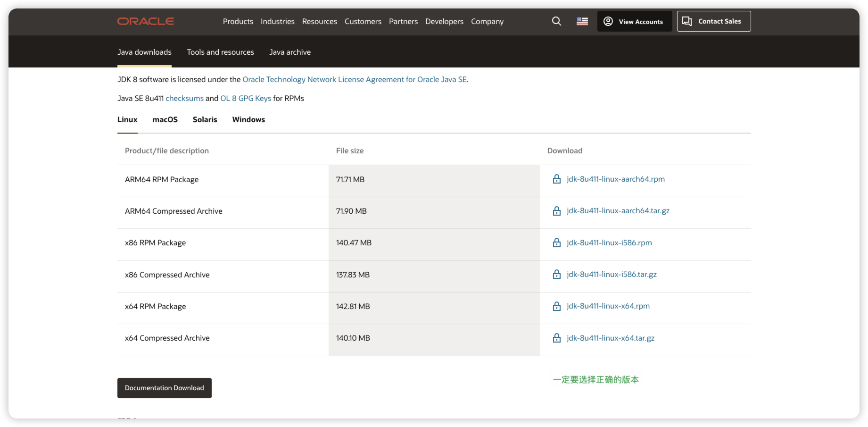Click the 'x64 Compressed Archive' description
This screenshot has height=427, width=868.
167,338
